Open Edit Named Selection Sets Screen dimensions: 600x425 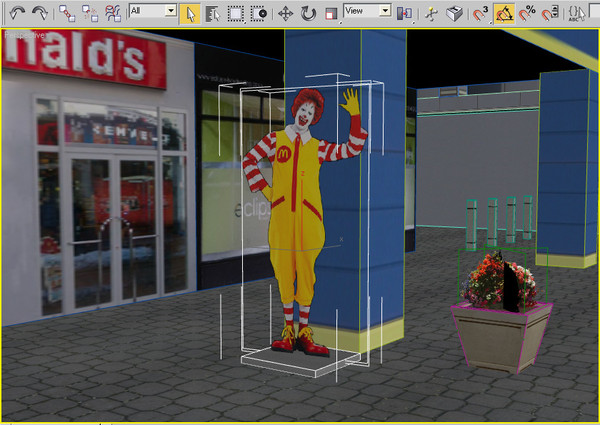pos(577,14)
